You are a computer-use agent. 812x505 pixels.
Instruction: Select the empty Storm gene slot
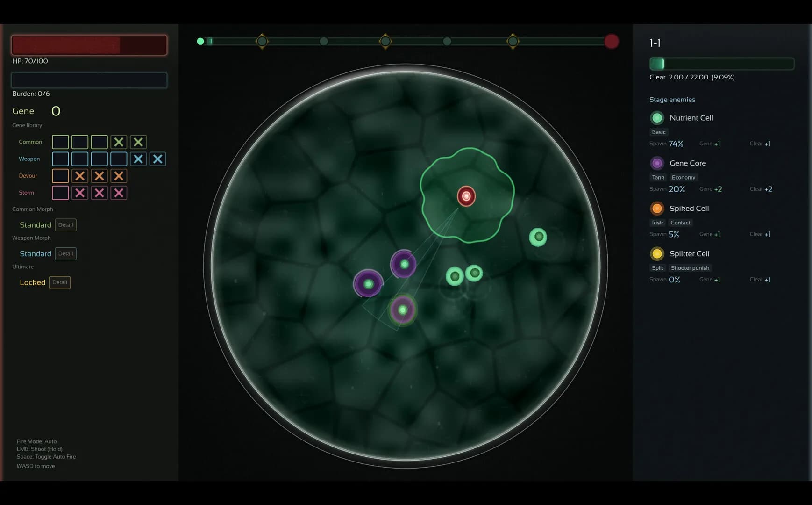point(60,193)
